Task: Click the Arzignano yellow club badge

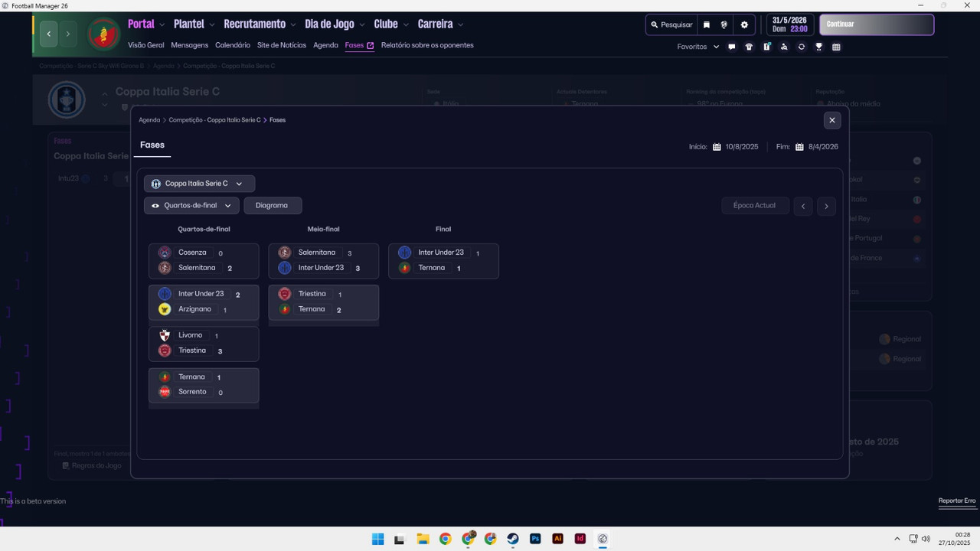Action: pos(165,309)
